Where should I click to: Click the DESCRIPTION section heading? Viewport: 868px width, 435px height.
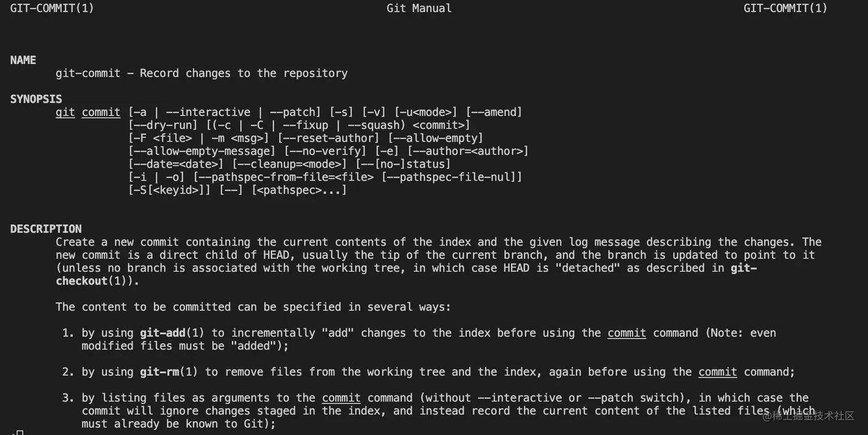coord(46,229)
